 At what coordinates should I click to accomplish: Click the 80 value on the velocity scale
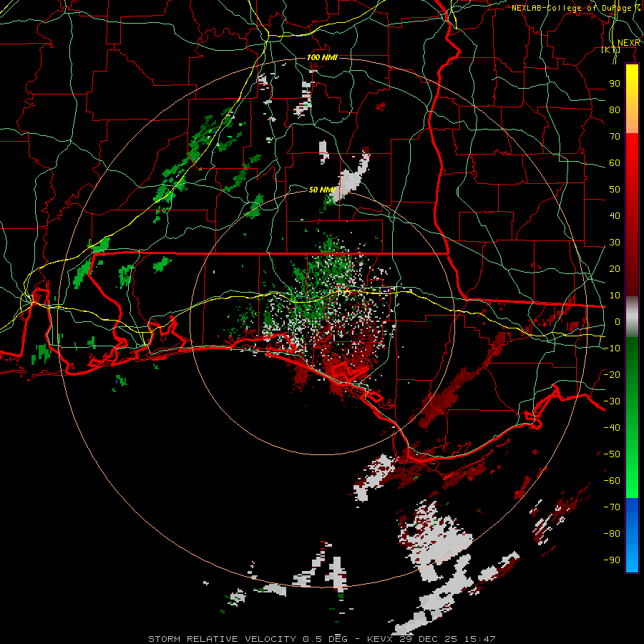(615, 109)
